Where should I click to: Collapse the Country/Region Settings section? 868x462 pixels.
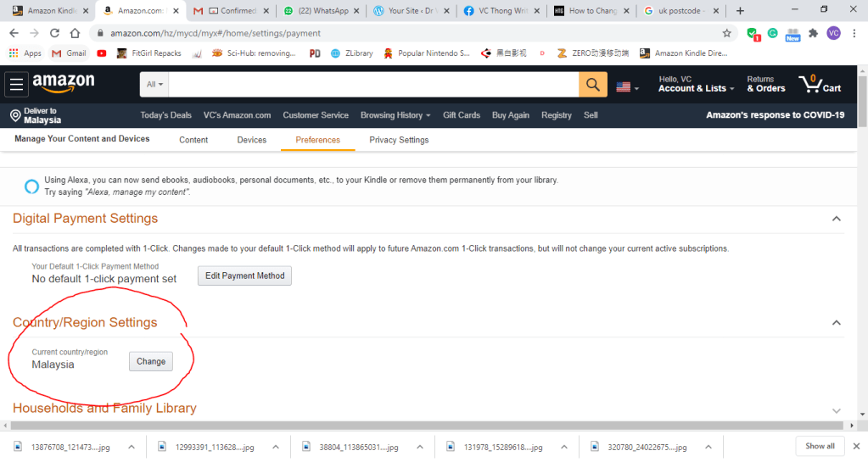coord(837,323)
